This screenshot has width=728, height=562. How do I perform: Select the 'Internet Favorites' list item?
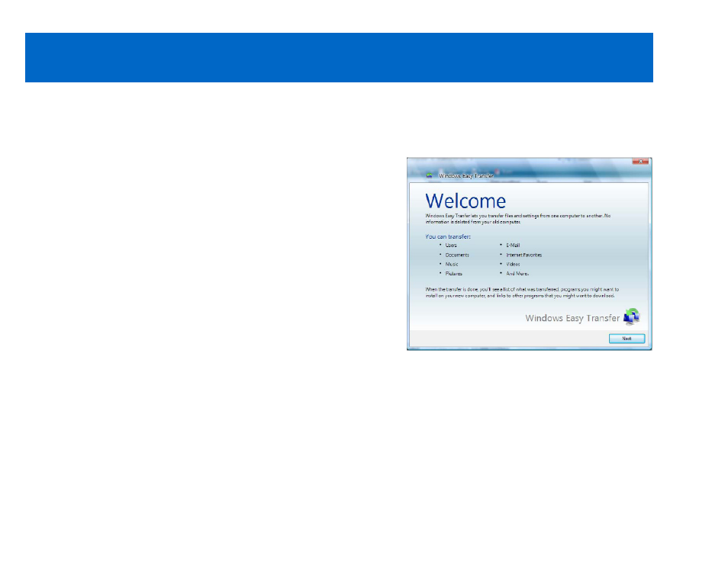coord(523,255)
